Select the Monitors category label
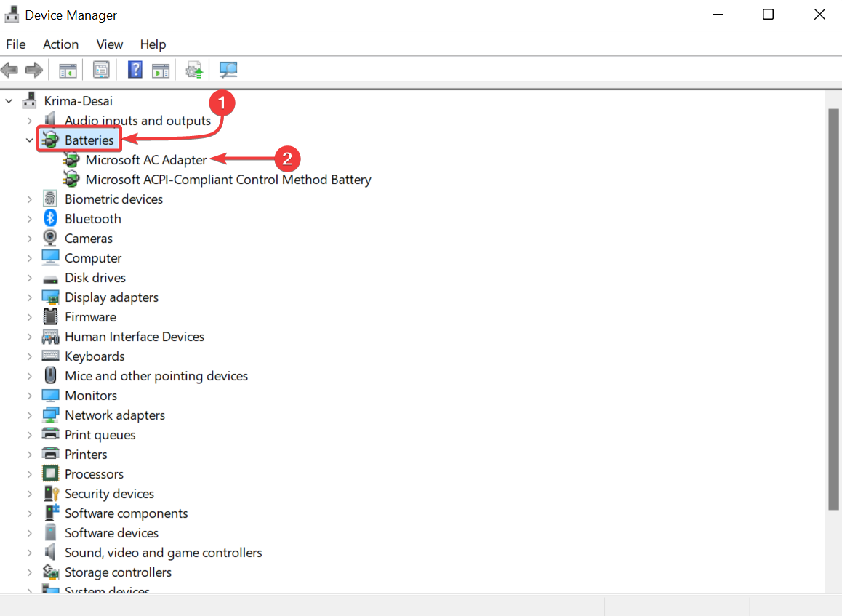 coord(91,395)
